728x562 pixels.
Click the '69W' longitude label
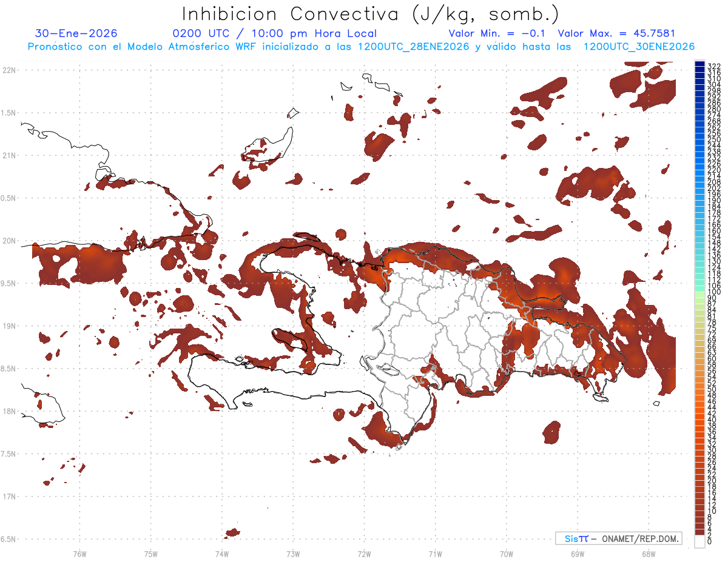pyautogui.click(x=578, y=554)
